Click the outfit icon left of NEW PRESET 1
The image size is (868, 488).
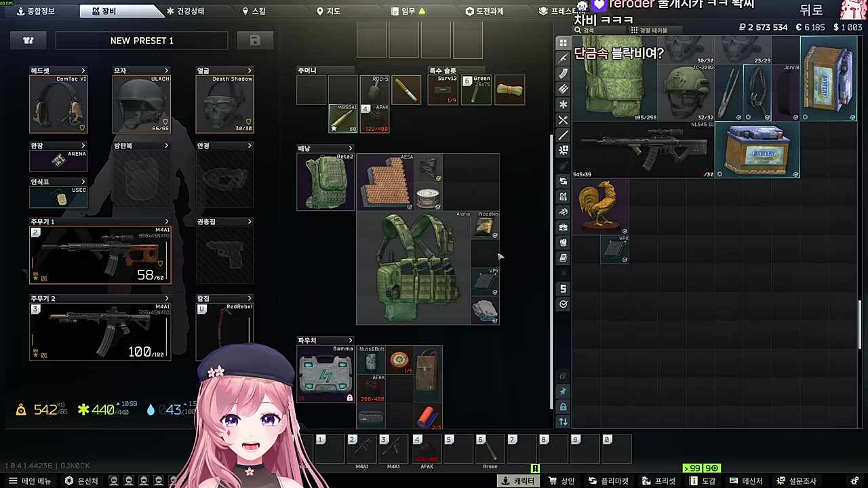tap(28, 41)
